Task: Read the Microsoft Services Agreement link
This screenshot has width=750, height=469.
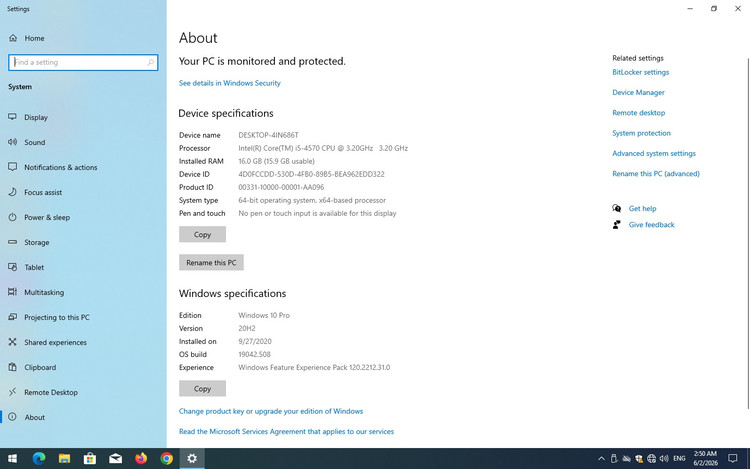Action: tap(287, 431)
